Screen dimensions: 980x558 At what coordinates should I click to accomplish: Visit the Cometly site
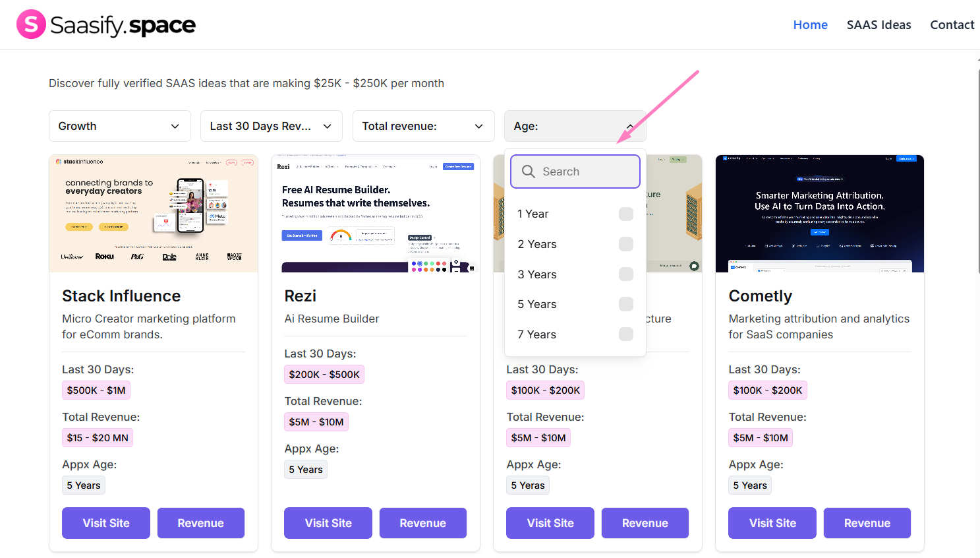click(772, 522)
